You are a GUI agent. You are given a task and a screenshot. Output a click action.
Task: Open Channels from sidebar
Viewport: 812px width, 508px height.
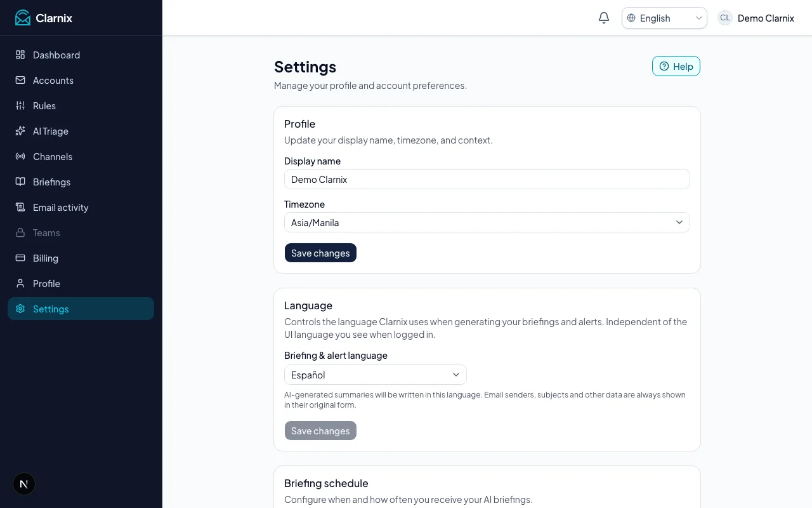click(x=81, y=156)
